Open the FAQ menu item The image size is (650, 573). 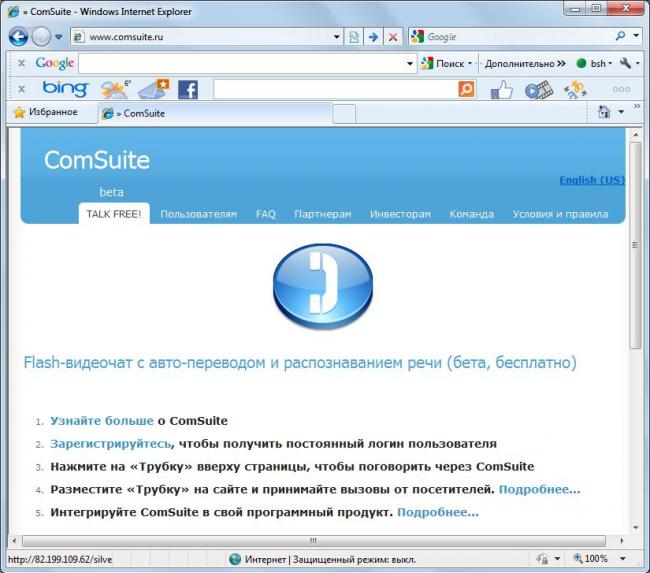tap(266, 214)
